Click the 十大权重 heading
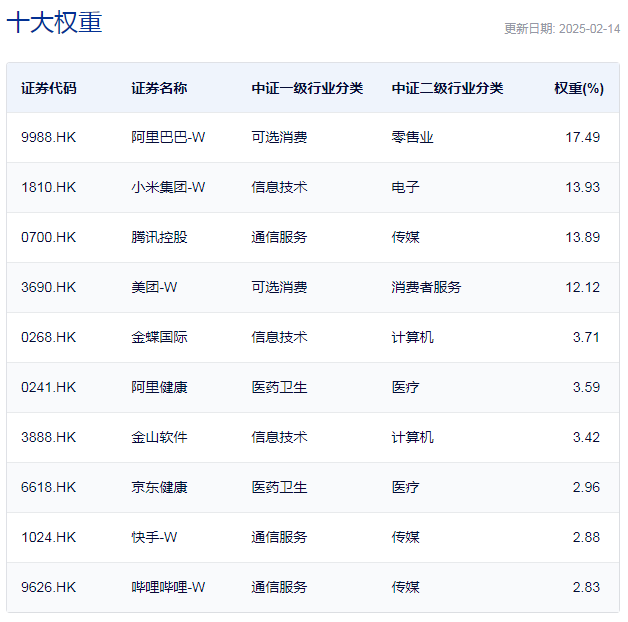 point(54,22)
